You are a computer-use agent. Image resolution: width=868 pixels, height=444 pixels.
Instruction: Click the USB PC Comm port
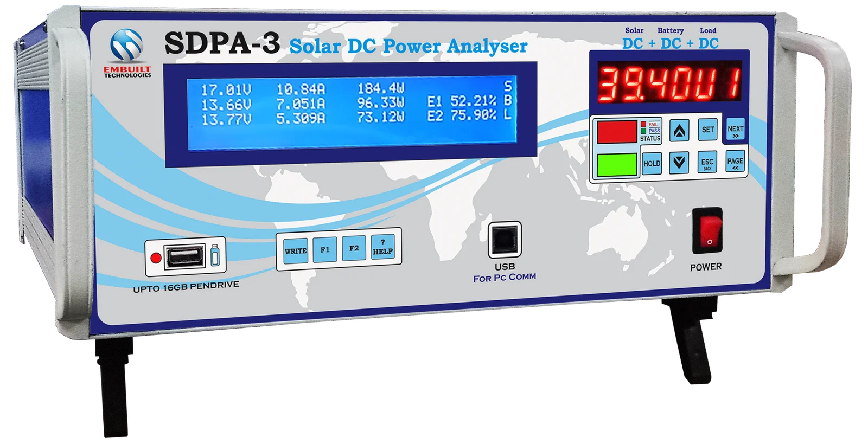pos(505,239)
